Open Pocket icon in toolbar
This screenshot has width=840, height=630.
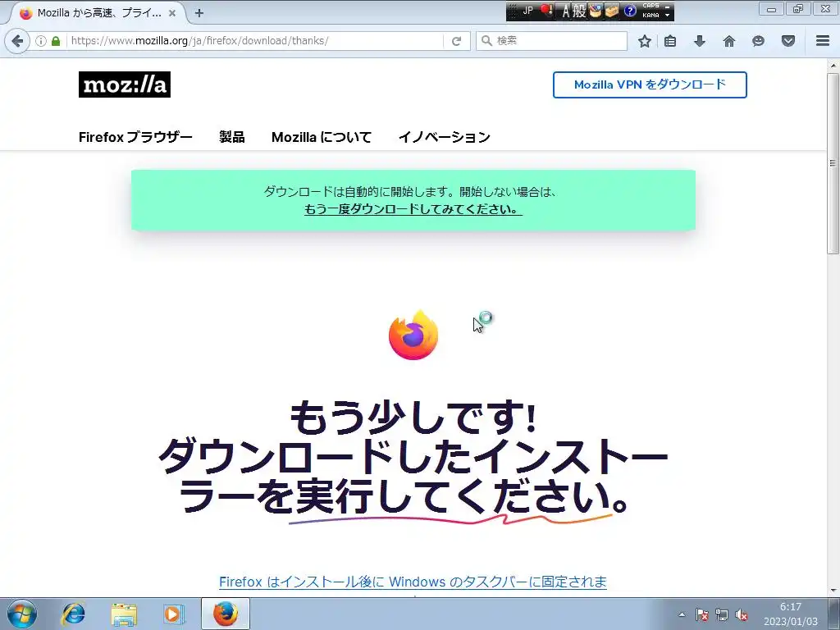[788, 41]
